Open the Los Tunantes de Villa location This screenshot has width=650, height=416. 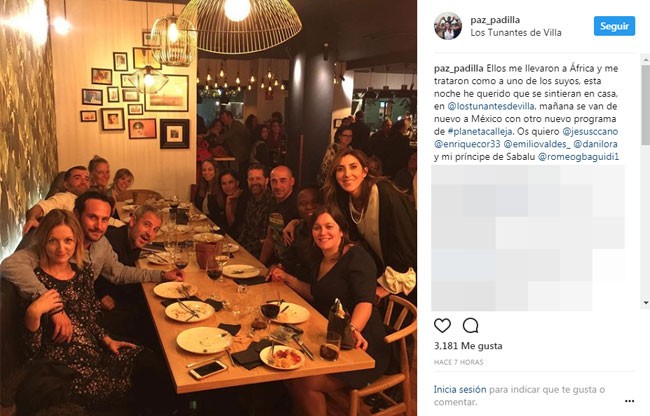pos(516,33)
